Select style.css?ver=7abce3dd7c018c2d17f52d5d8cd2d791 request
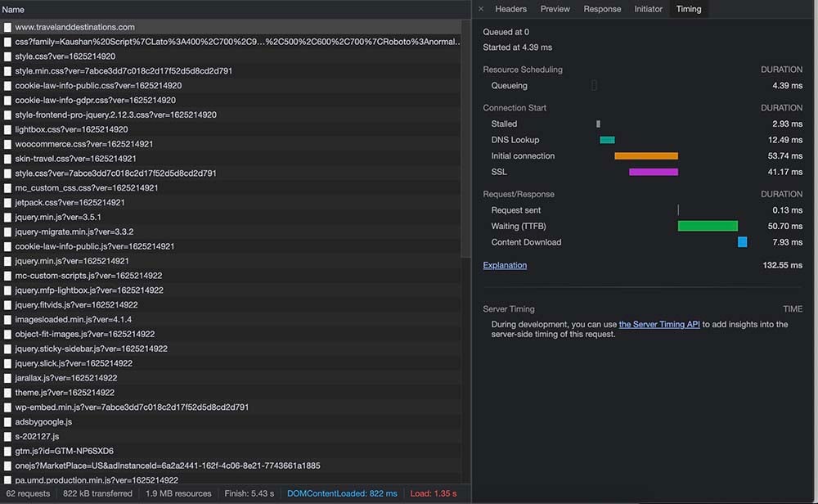818x504 pixels. (231, 173)
